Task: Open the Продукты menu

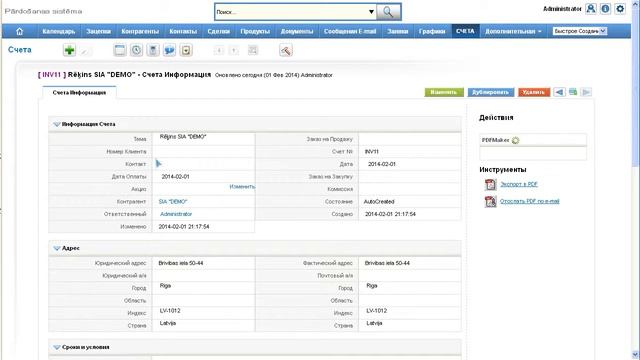Action: point(255,31)
